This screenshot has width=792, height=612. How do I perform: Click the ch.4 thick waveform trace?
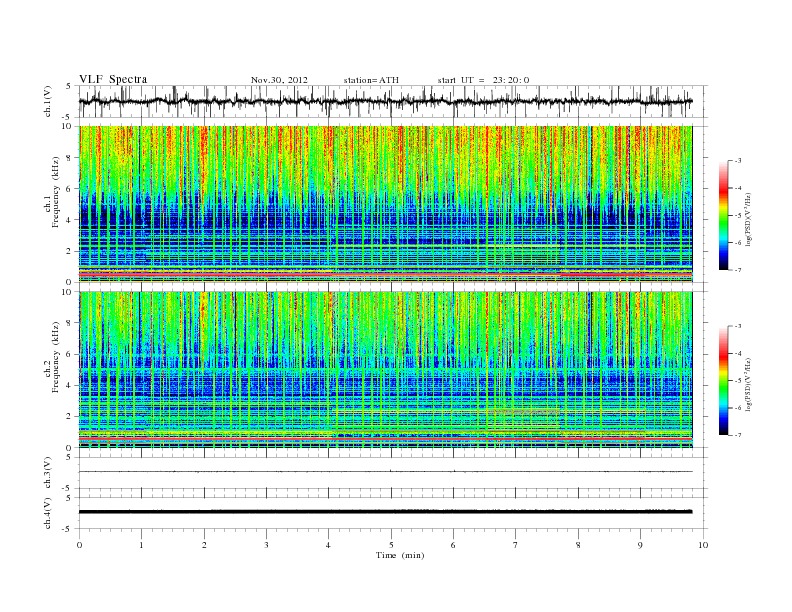coord(385,512)
